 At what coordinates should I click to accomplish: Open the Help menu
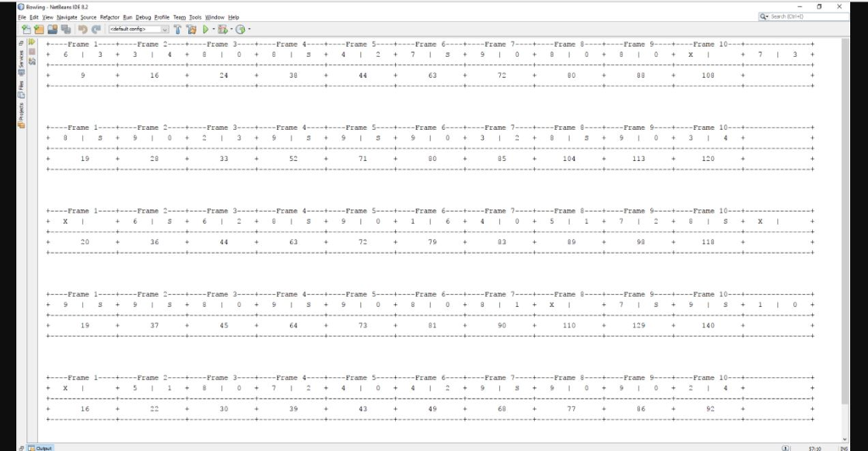tap(234, 17)
